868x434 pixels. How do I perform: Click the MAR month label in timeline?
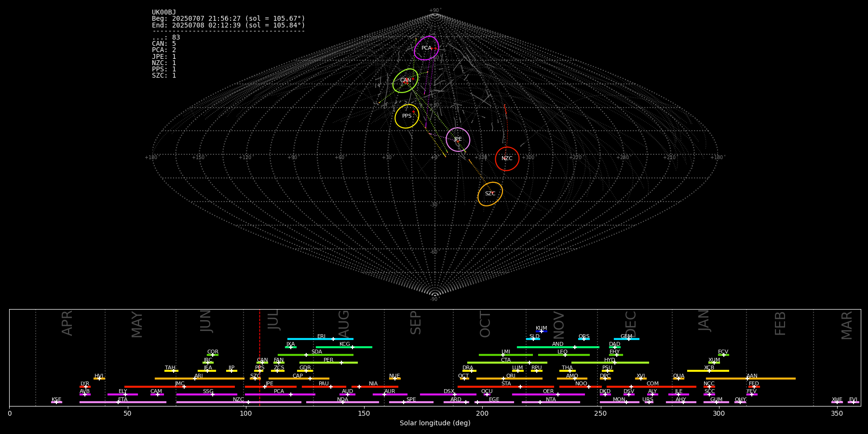click(x=847, y=325)
